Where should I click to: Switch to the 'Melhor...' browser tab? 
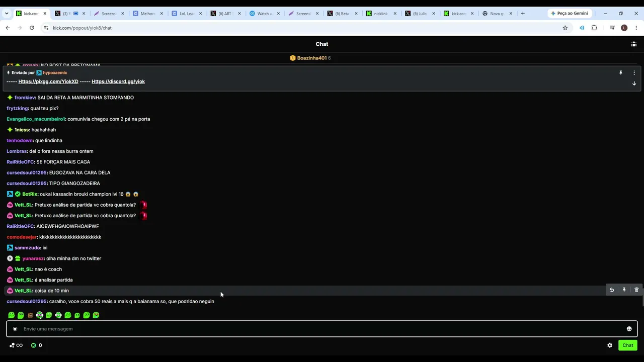148,14
